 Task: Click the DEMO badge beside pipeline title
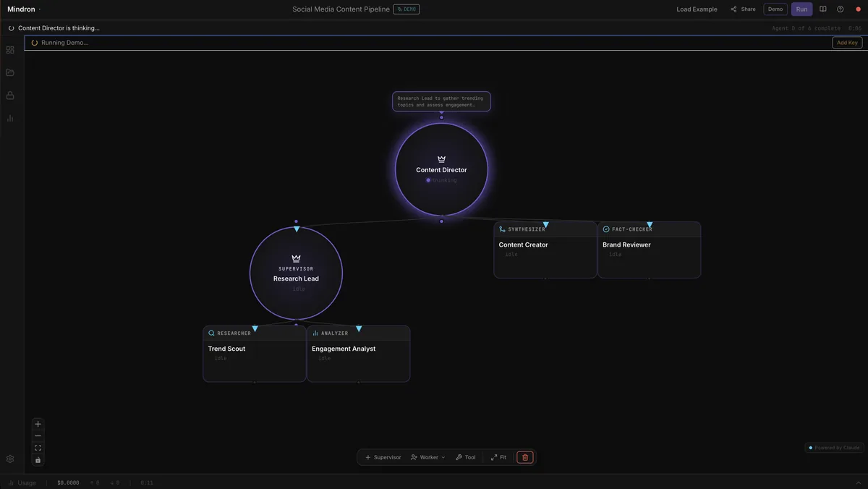coord(407,9)
